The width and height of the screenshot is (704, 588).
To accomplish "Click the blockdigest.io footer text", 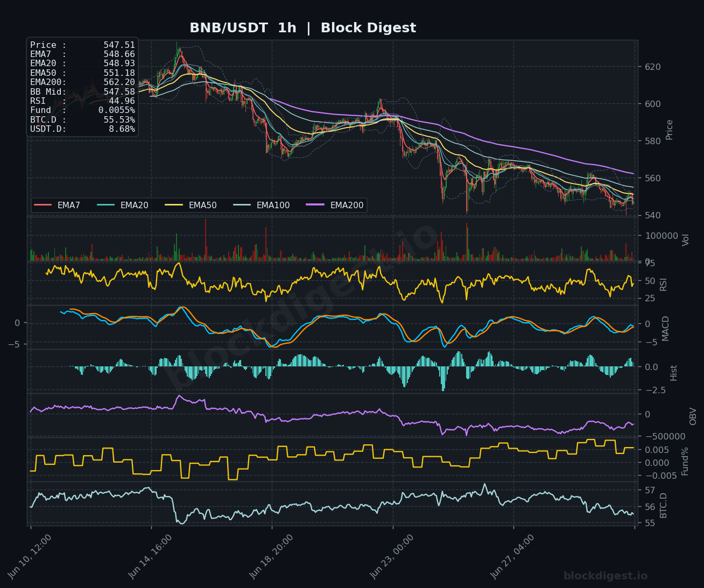I will point(606,576).
